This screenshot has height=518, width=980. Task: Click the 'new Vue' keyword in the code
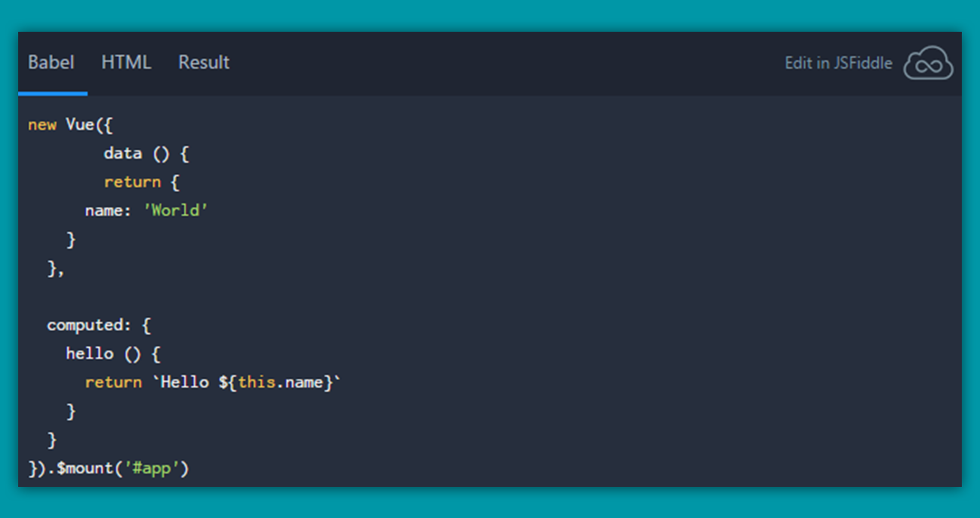tap(61, 124)
